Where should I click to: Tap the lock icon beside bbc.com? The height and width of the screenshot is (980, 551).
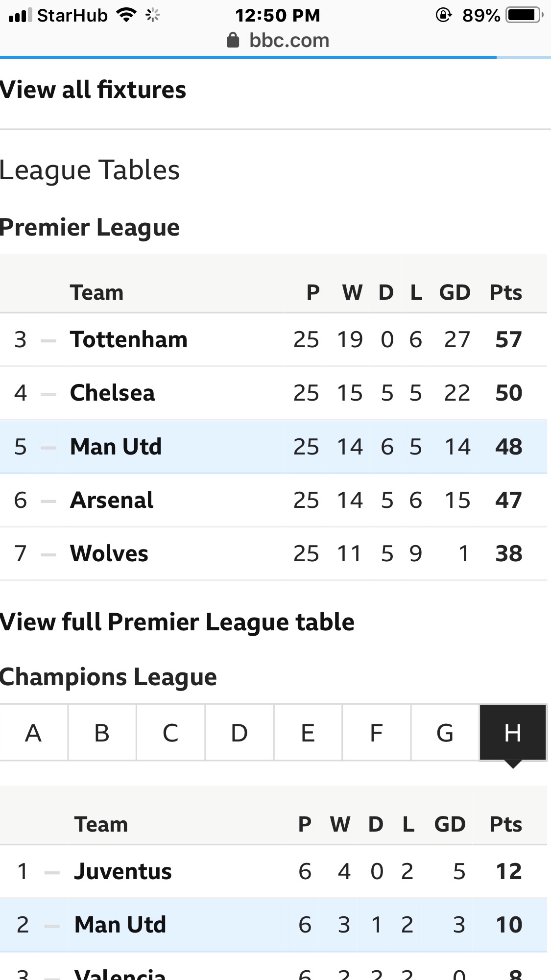click(233, 40)
